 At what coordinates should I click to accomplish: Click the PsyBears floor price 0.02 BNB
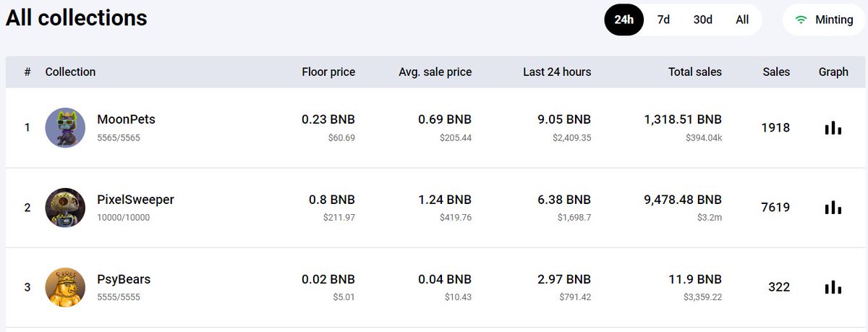click(328, 278)
